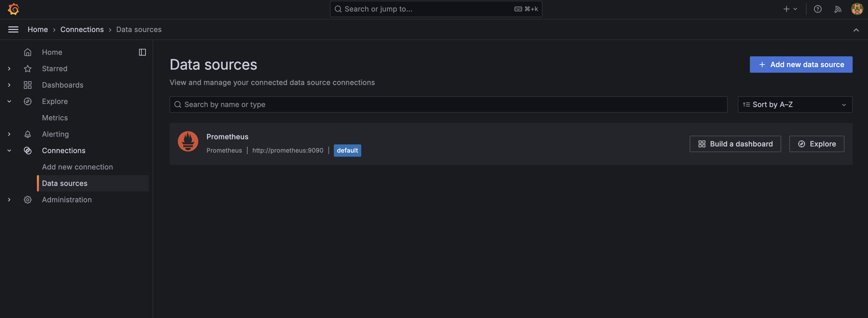Screen dimensions: 868x318
Task: Focus Search by name or type field
Action: tap(448, 104)
